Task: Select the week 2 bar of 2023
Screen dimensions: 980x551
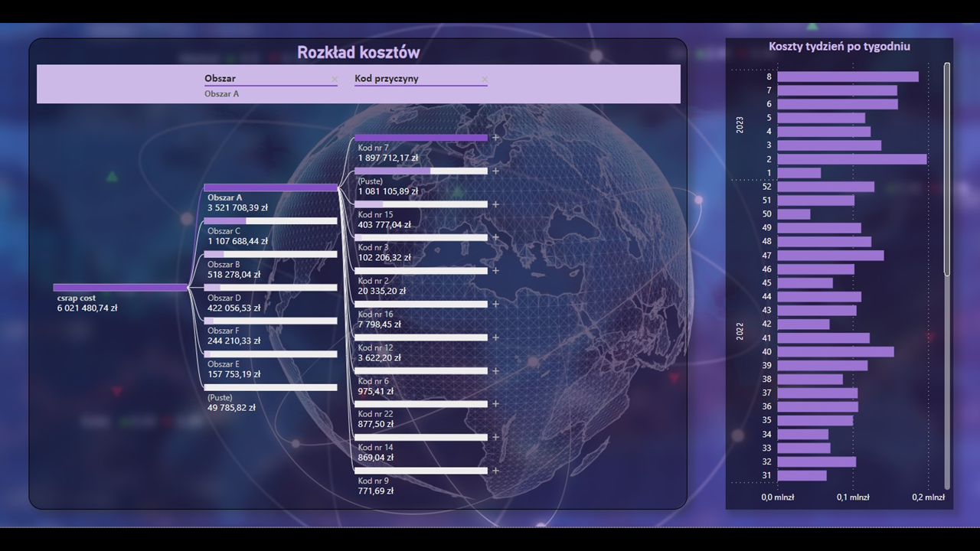Action: coord(852,159)
